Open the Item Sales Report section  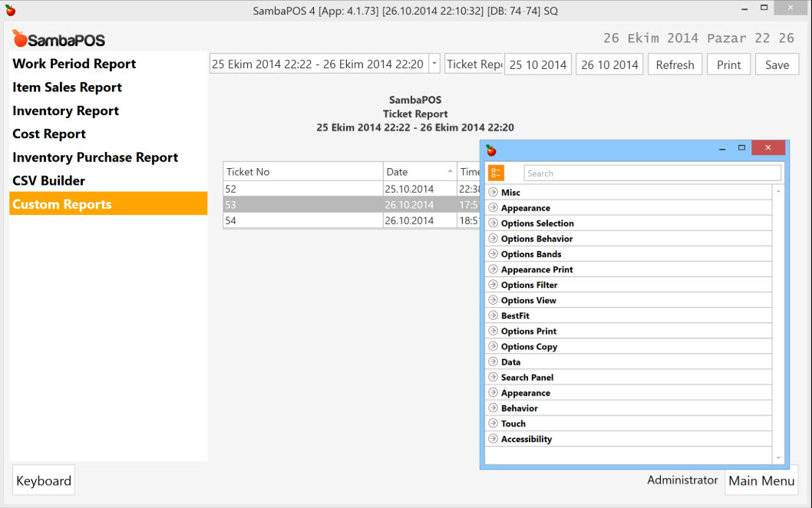click(x=67, y=87)
